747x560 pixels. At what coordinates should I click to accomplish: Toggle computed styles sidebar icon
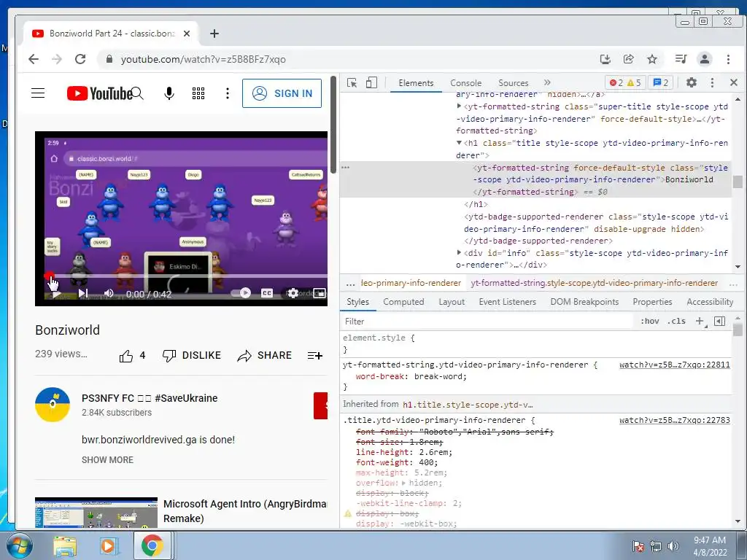720,321
